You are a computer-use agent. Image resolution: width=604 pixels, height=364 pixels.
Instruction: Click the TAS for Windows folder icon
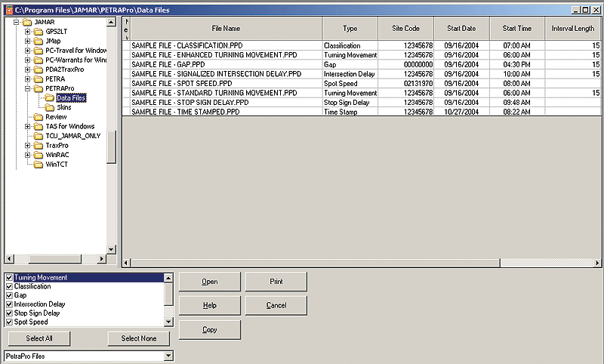pyautogui.click(x=39, y=126)
